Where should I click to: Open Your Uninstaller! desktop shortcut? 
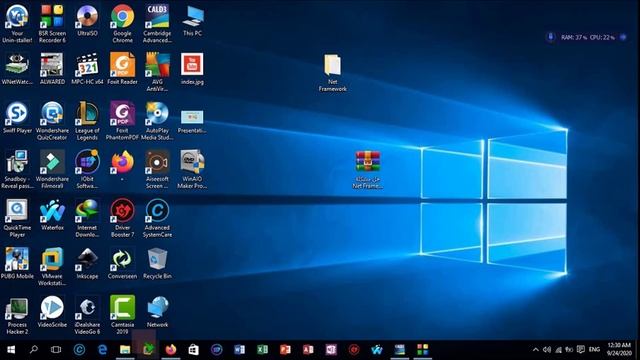[17, 23]
